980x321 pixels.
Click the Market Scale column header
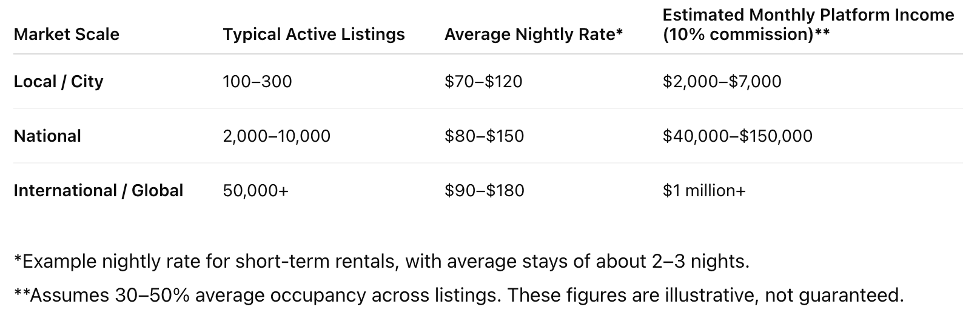coord(66,34)
